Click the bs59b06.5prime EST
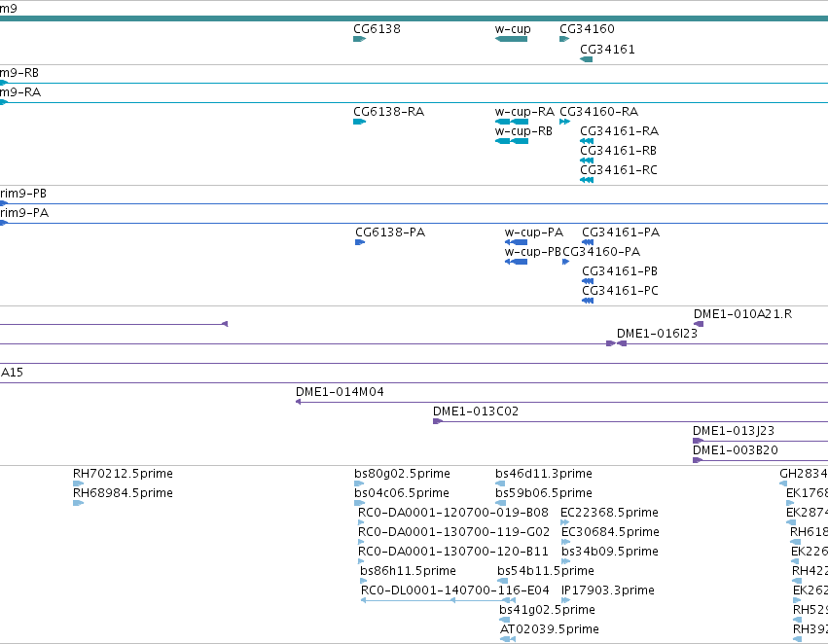The width and height of the screenshot is (828, 644). pos(500,504)
